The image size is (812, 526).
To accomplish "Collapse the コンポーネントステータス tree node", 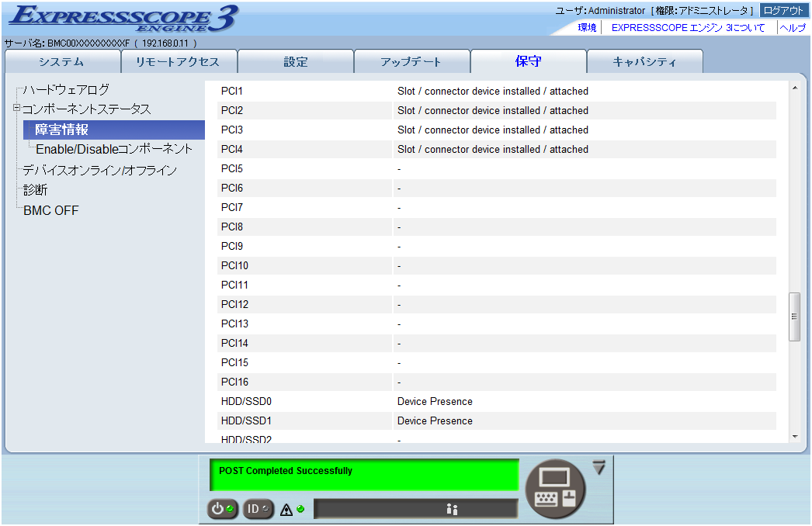I will 16,109.
